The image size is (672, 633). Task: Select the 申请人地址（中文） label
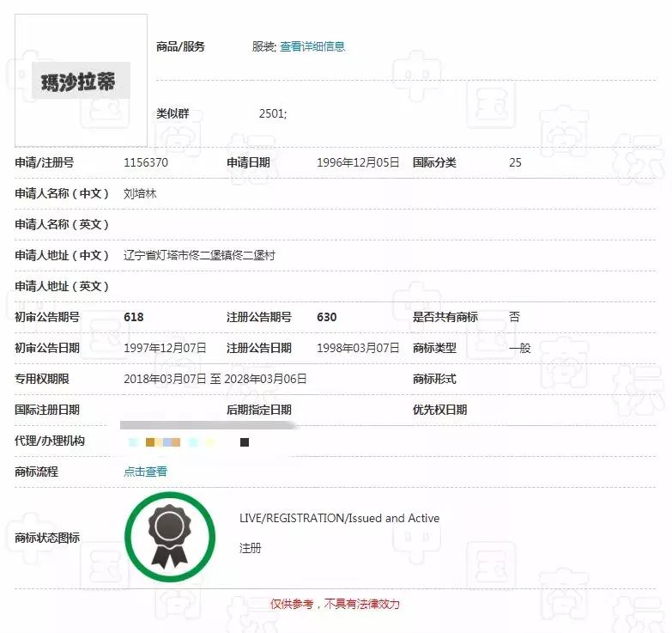[62, 255]
